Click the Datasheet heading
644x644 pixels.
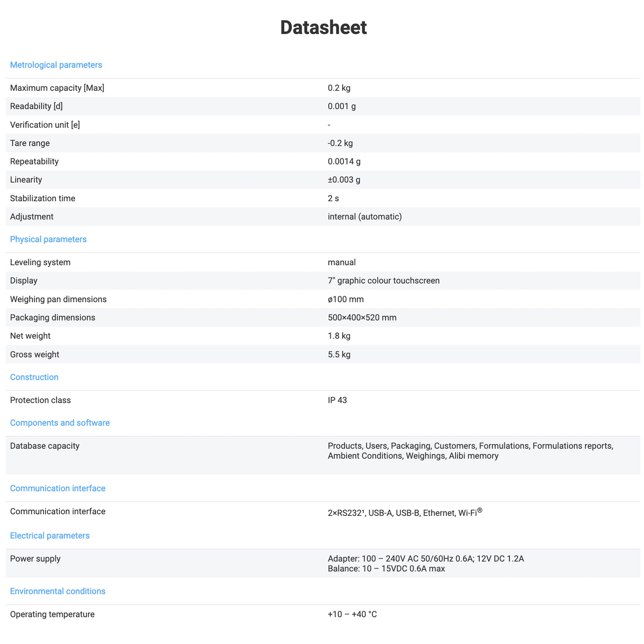point(323,27)
